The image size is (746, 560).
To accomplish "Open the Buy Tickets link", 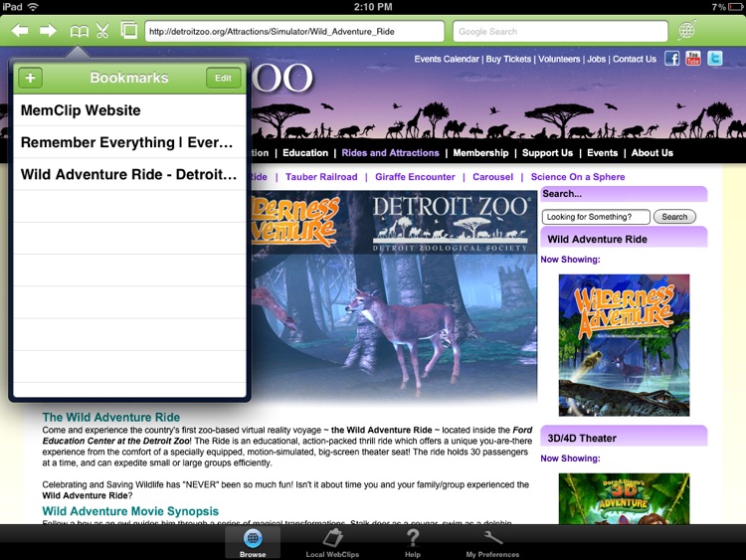I will click(508, 59).
